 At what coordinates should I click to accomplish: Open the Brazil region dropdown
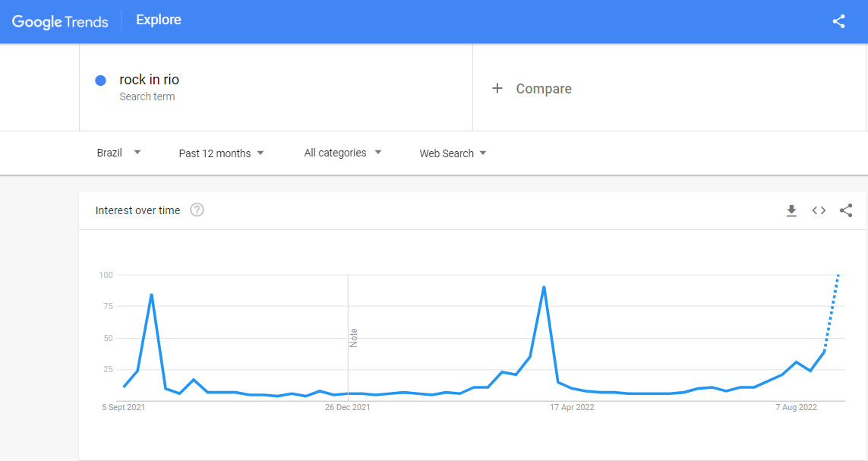click(x=118, y=153)
